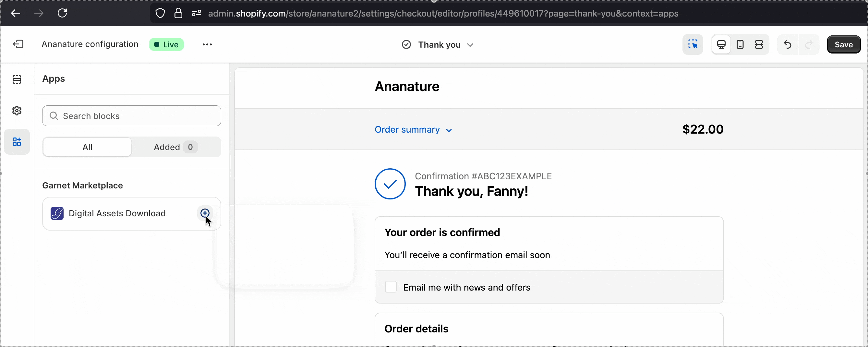
Task: Reload the page in the browser
Action: click(x=62, y=13)
